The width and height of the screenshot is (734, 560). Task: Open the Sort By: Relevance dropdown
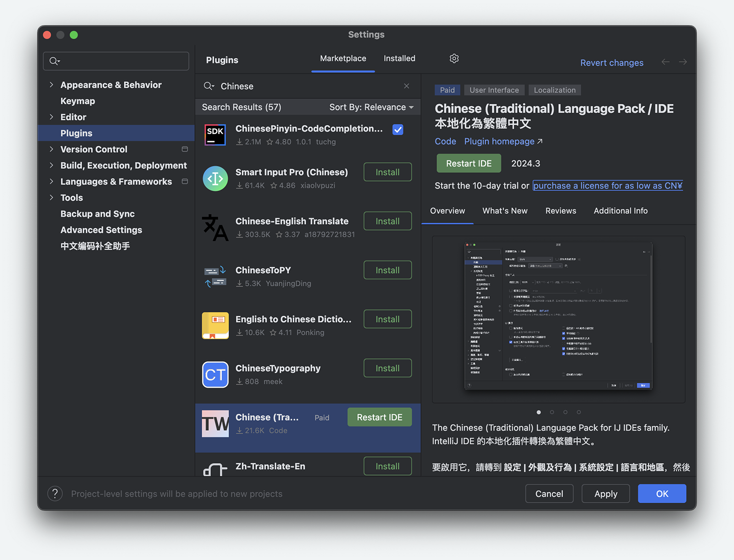click(371, 107)
